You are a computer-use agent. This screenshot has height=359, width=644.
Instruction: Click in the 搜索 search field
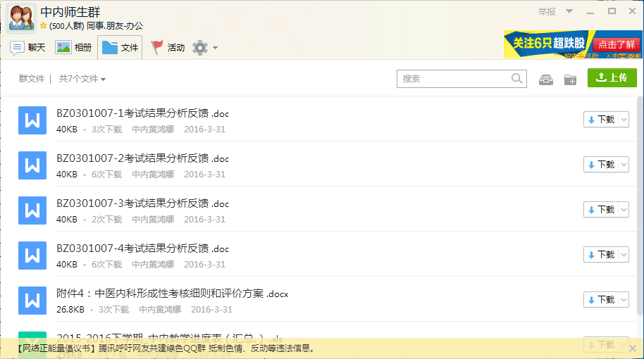(454, 79)
